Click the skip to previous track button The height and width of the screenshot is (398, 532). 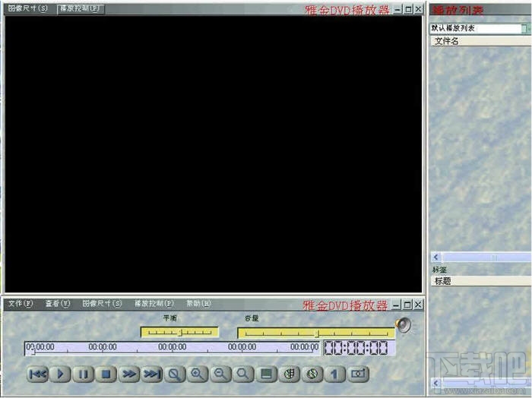click(37, 374)
